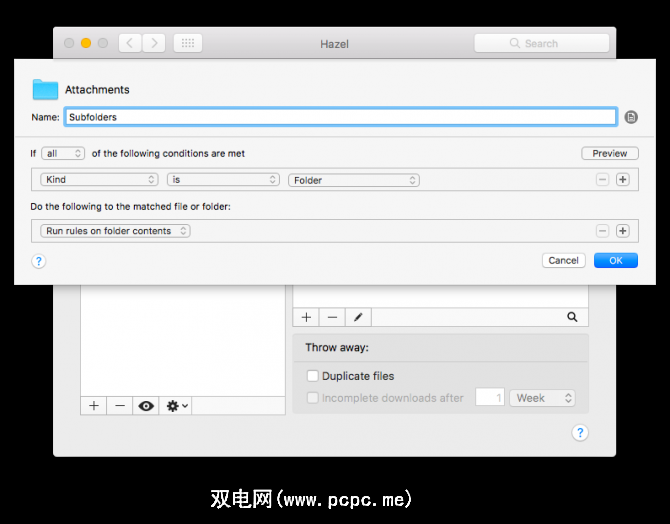
Task: Open Run rules on folder contents dropdown
Action: [x=115, y=231]
